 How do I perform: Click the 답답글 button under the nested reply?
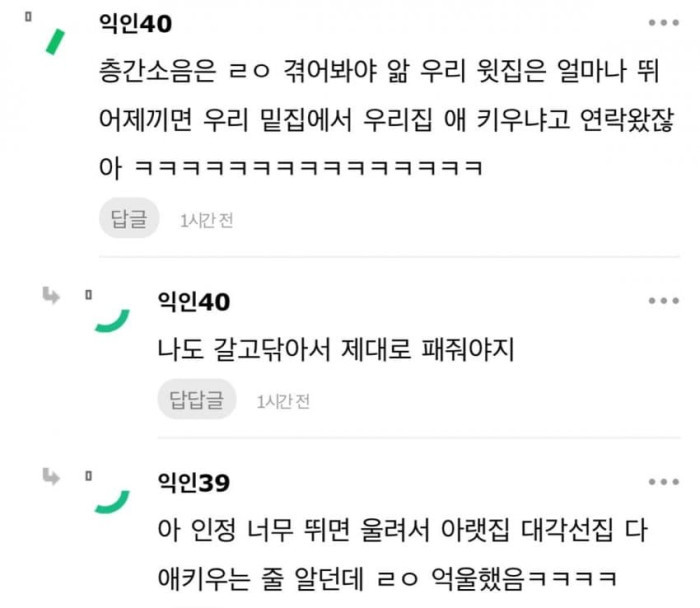pos(196,399)
